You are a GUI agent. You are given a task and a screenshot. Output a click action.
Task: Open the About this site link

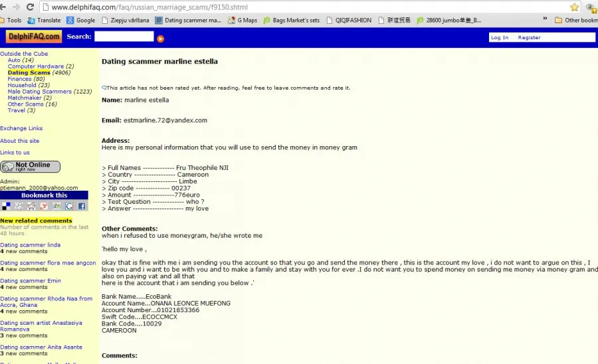pyautogui.click(x=19, y=141)
